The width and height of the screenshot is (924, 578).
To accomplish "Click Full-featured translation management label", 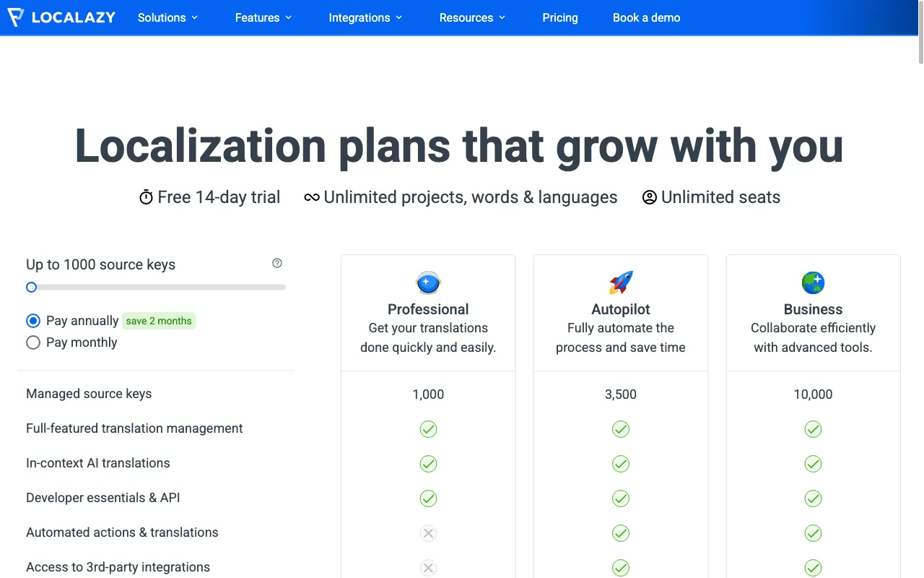I will pos(134,428).
